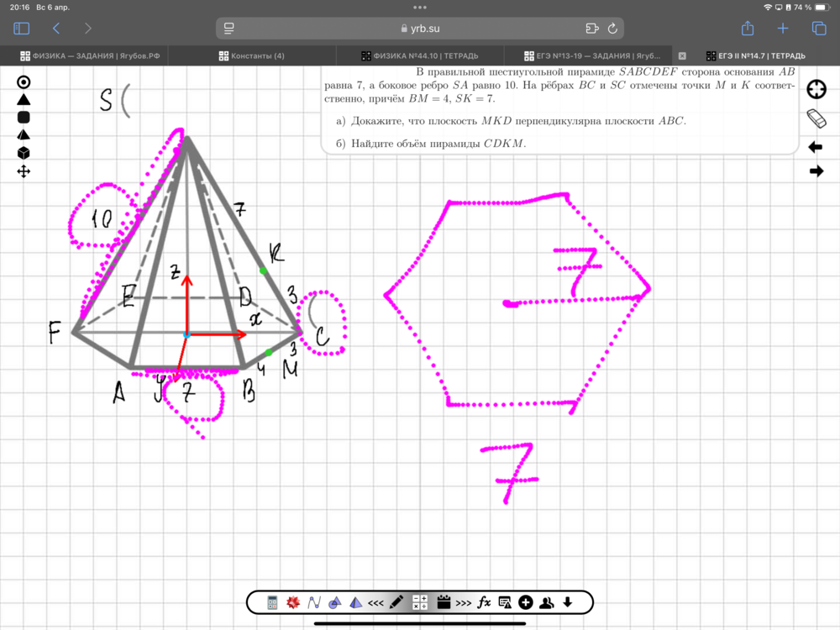Toggle the Safari sidebar
The height and width of the screenshot is (630, 840).
coord(22,29)
